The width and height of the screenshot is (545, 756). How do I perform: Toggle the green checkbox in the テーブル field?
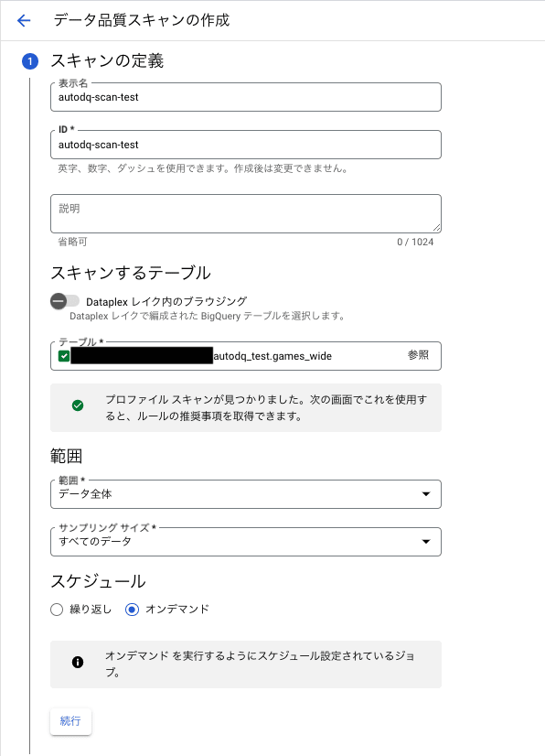coord(63,355)
